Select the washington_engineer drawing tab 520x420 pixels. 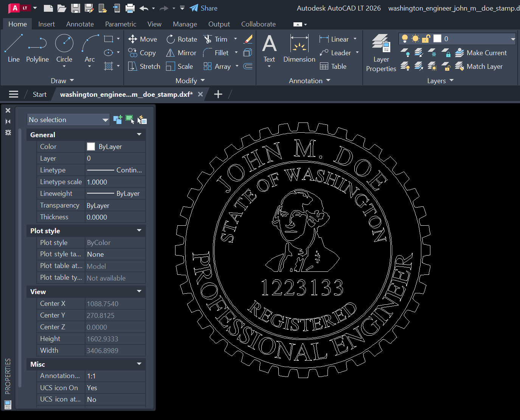click(126, 94)
